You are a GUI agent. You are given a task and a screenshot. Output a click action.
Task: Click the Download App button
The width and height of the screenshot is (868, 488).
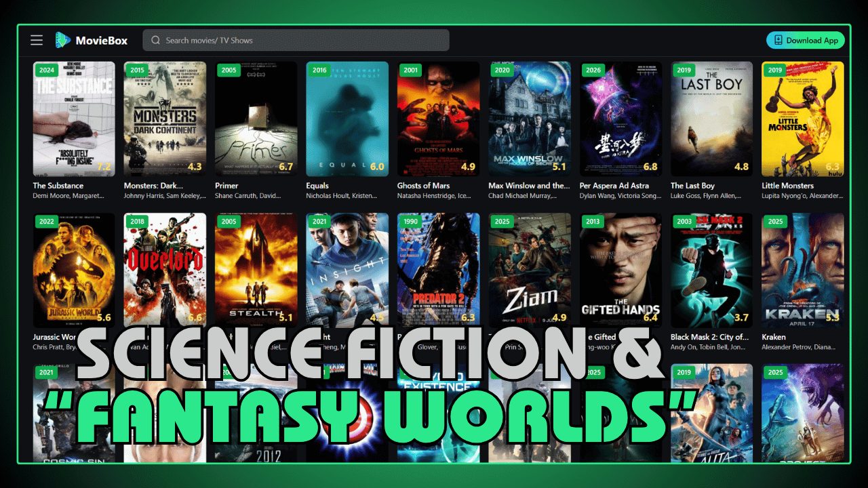pos(806,40)
